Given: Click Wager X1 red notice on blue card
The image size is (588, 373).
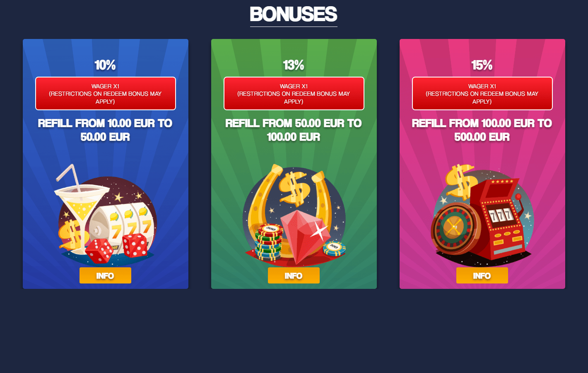Looking at the screenshot, I should [106, 93].
